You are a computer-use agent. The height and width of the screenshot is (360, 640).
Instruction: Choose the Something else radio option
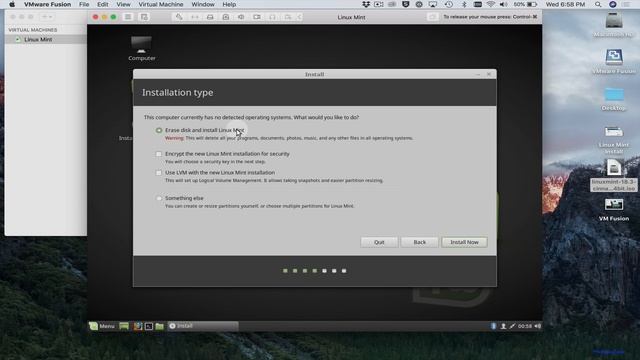pyautogui.click(x=159, y=198)
